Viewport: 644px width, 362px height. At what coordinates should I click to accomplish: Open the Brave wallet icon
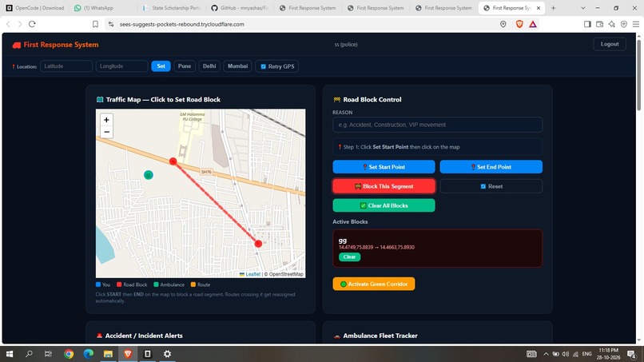[x=599, y=24]
